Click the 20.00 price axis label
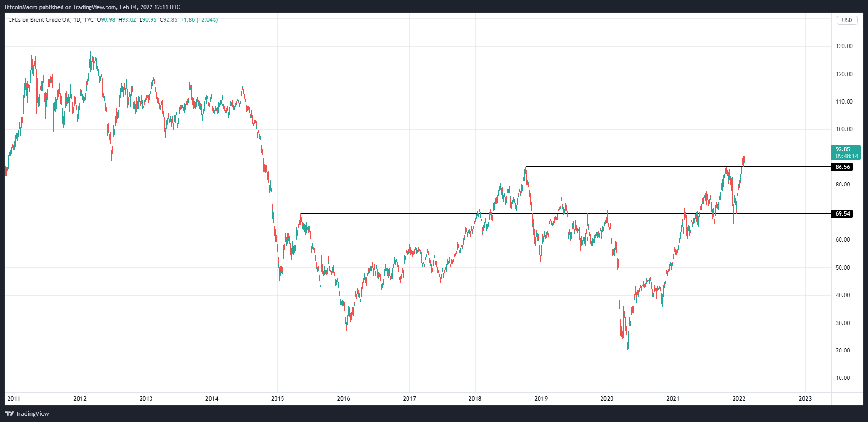This screenshot has width=868, height=422. pos(842,351)
